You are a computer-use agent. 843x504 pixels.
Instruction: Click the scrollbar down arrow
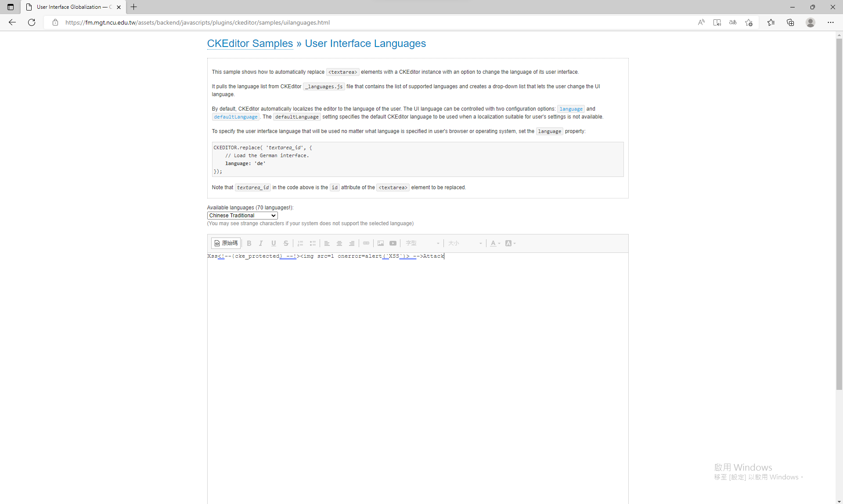[x=839, y=501]
